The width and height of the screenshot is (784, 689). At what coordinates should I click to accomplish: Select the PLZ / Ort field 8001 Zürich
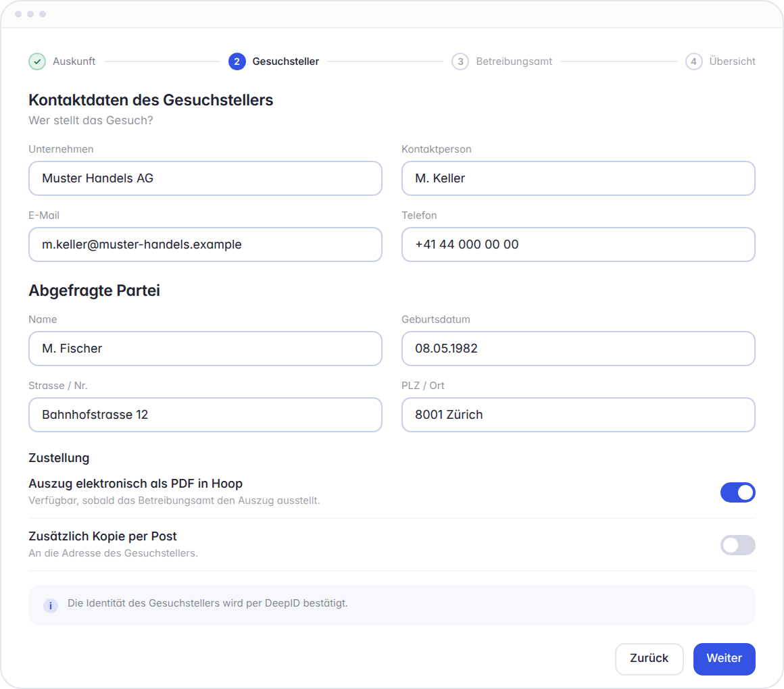click(x=579, y=415)
